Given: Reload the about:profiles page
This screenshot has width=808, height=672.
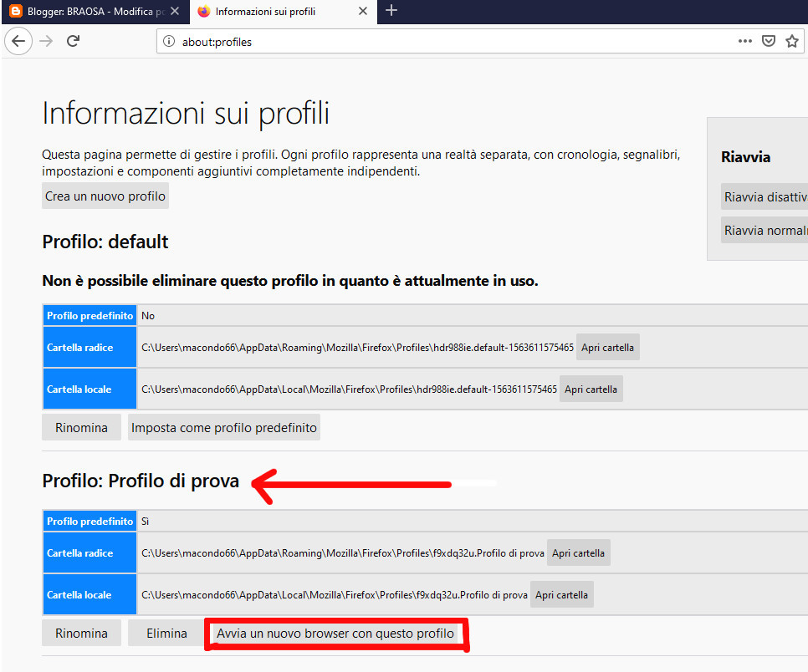Looking at the screenshot, I should 73,41.
